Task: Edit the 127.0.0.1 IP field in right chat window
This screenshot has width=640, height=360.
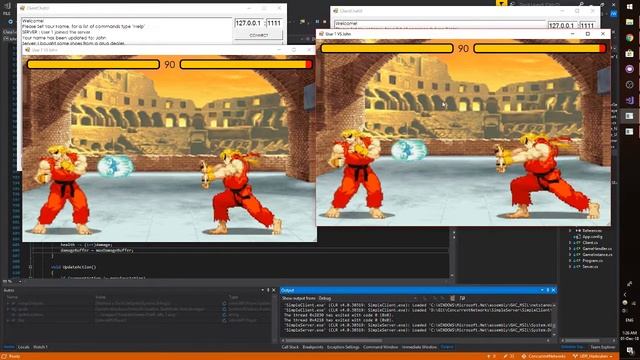Action: [x=562, y=25]
